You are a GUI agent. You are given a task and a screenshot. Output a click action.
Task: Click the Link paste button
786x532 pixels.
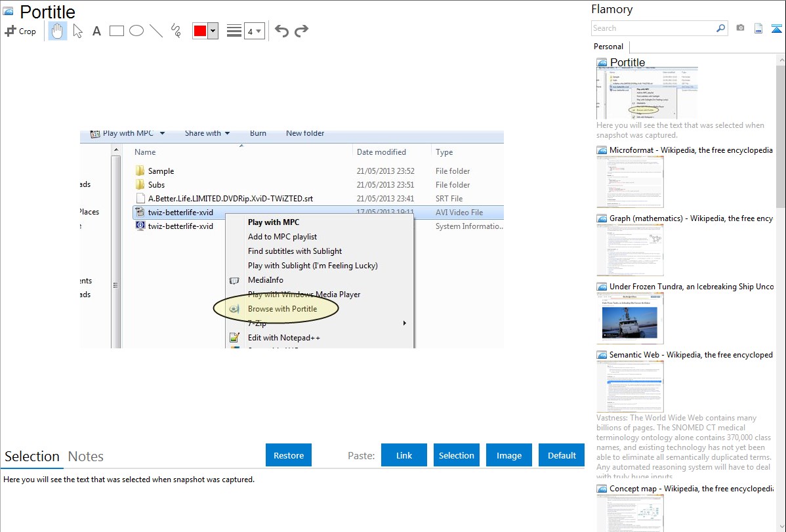coord(404,455)
